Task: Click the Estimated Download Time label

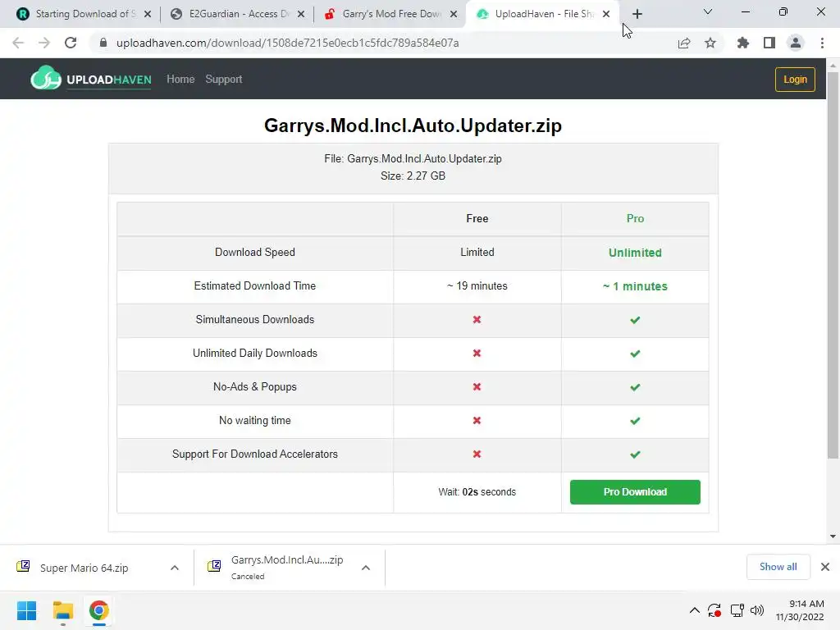Action: click(255, 286)
